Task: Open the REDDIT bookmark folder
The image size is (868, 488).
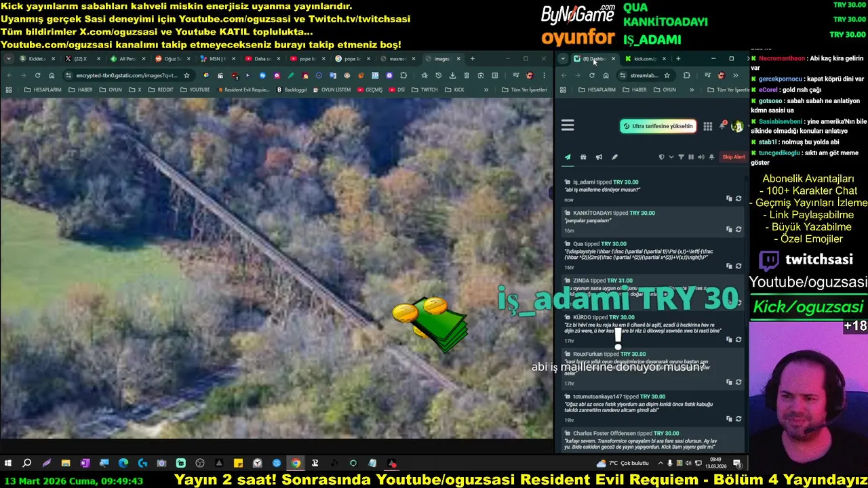Action: 161,89
